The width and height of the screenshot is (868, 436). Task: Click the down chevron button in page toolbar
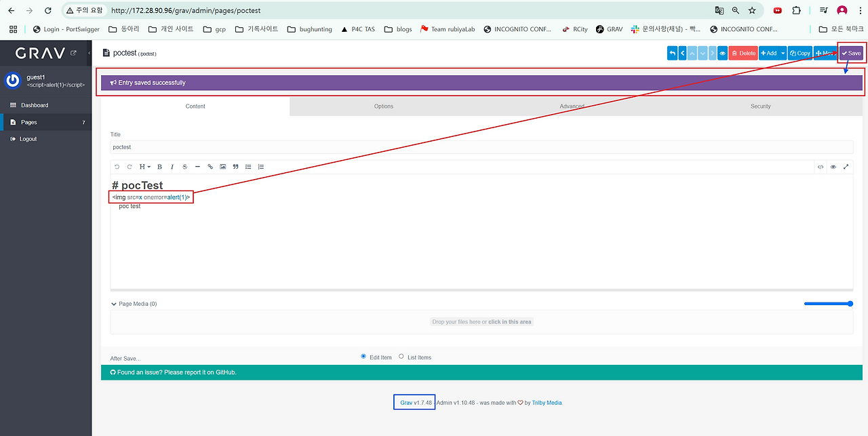coord(703,53)
